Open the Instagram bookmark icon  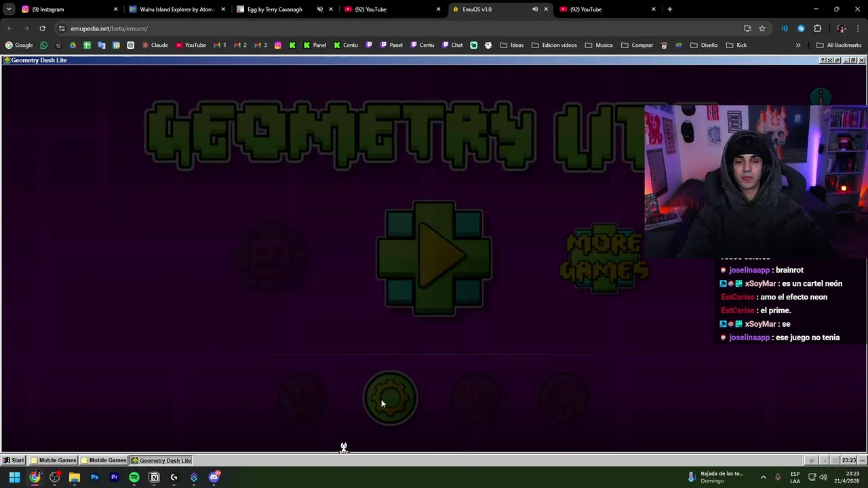278,45
